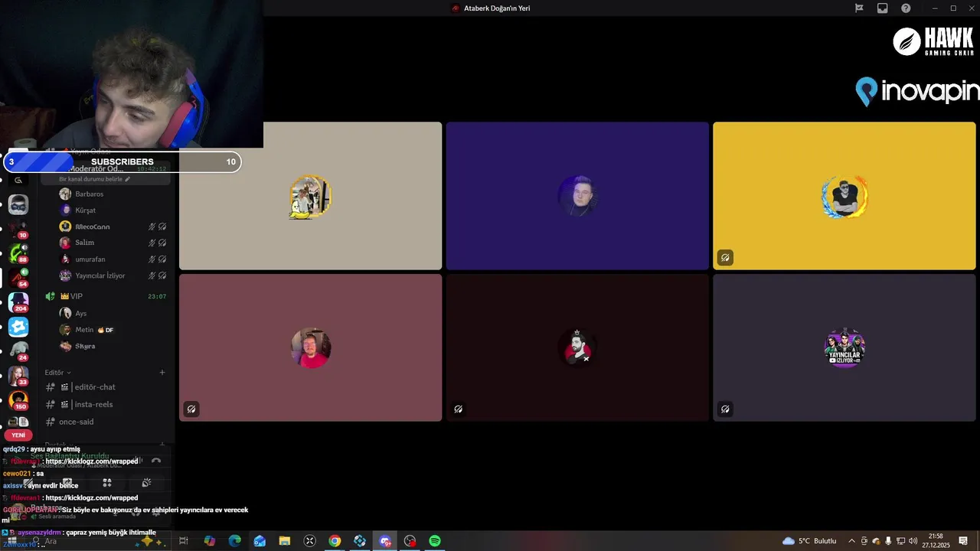Launch Copilot from the taskbar
Image resolution: width=980 pixels, height=551 pixels.
click(x=210, y=541)
